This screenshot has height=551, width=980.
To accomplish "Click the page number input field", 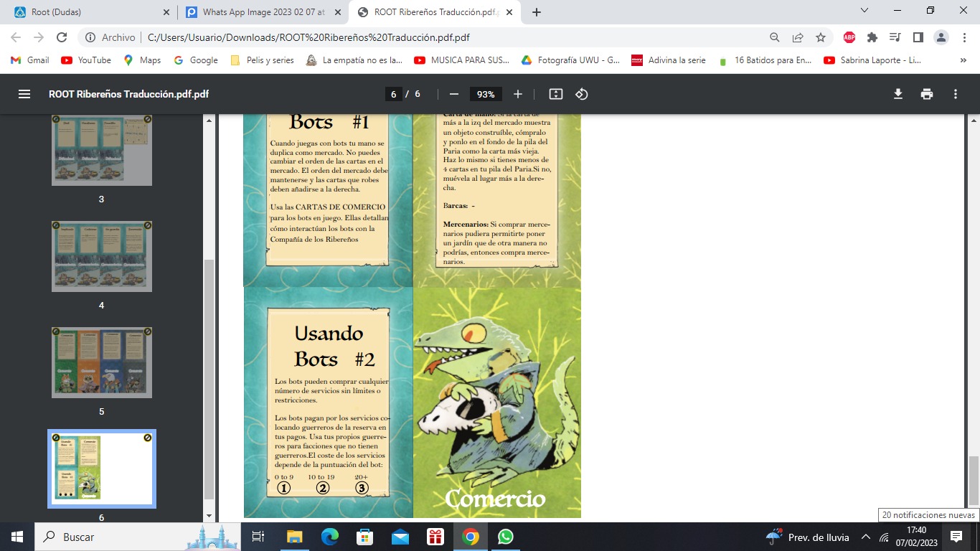I will [x=393, y=94].
